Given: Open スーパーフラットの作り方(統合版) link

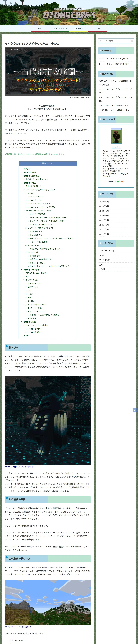Looking at the screenshot, I should point(114,64).
